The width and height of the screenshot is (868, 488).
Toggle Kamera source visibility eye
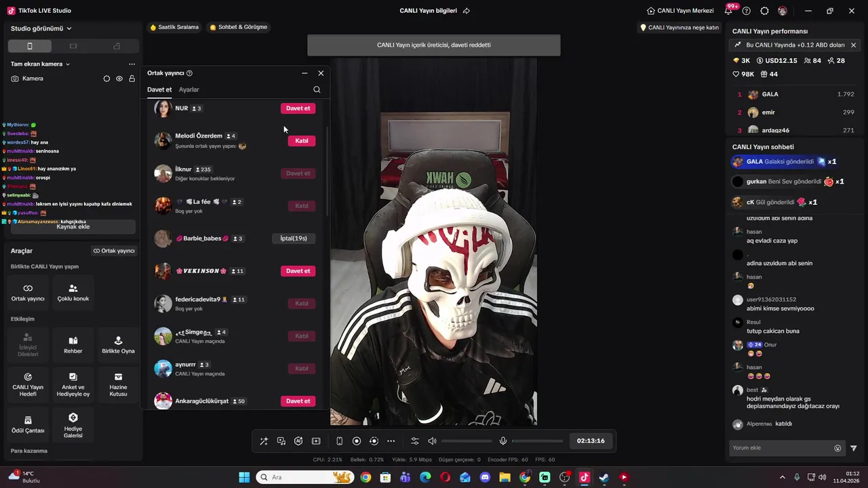[x=119, y=79]
